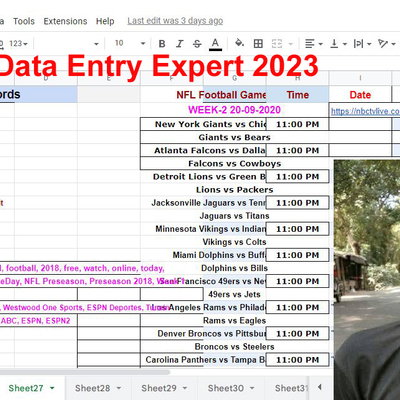Toggle bold formatting in the toolbar
Viewport: 400px width, 400px height.
162,44
